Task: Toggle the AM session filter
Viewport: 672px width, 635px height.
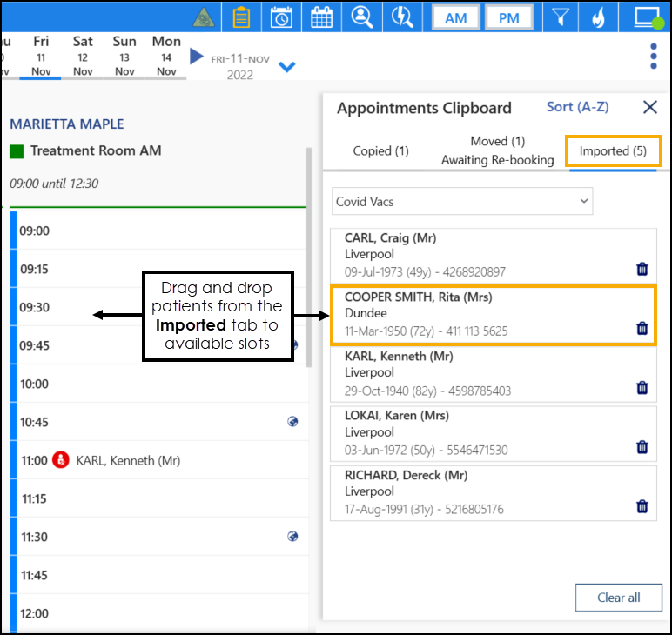Action: [x=455, y=18]
